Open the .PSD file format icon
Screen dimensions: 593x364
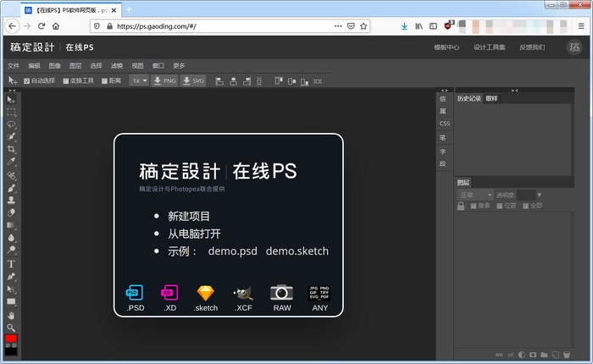(x=136, y=293)
